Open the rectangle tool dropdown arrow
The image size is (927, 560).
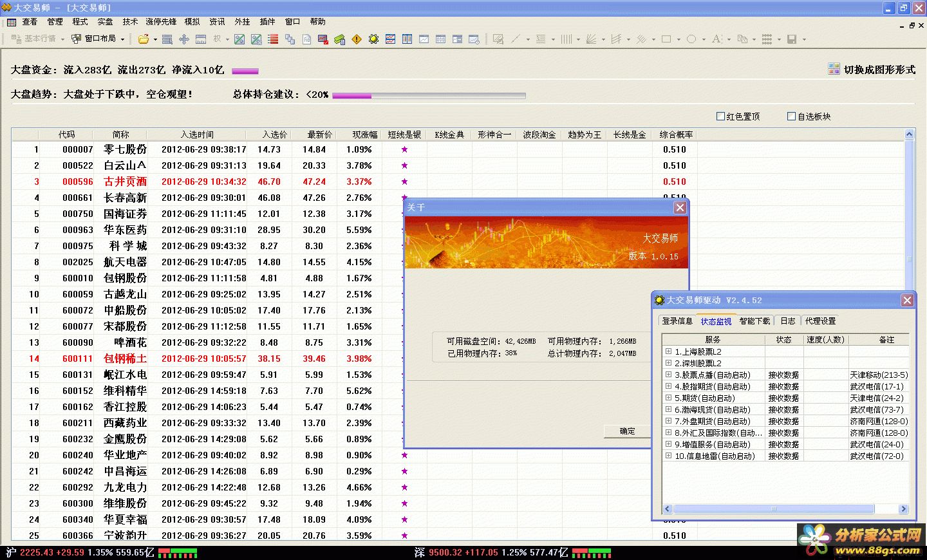click(x=679, y=39)
